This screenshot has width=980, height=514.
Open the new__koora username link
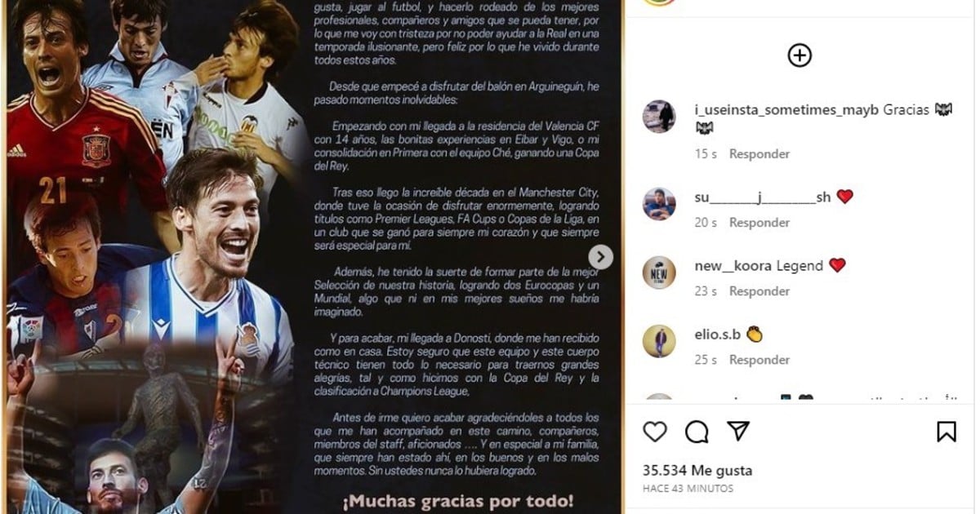pyautogui.click(x=733, y=265)
